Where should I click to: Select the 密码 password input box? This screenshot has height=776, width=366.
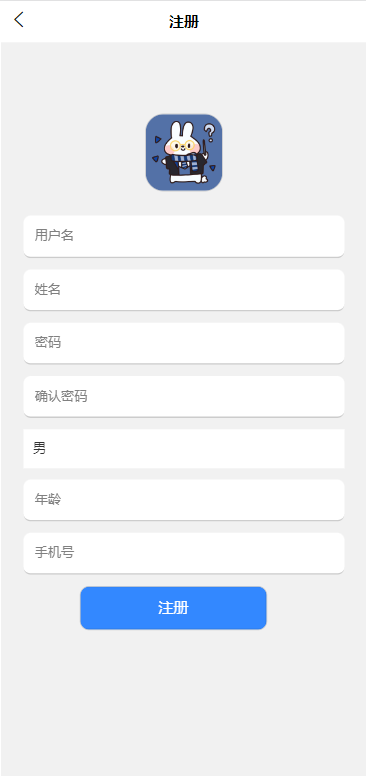point(184,342)
